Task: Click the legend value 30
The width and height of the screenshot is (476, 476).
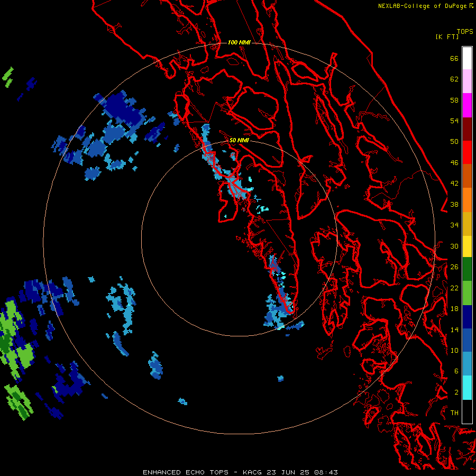Action: (x=454, y=246)
